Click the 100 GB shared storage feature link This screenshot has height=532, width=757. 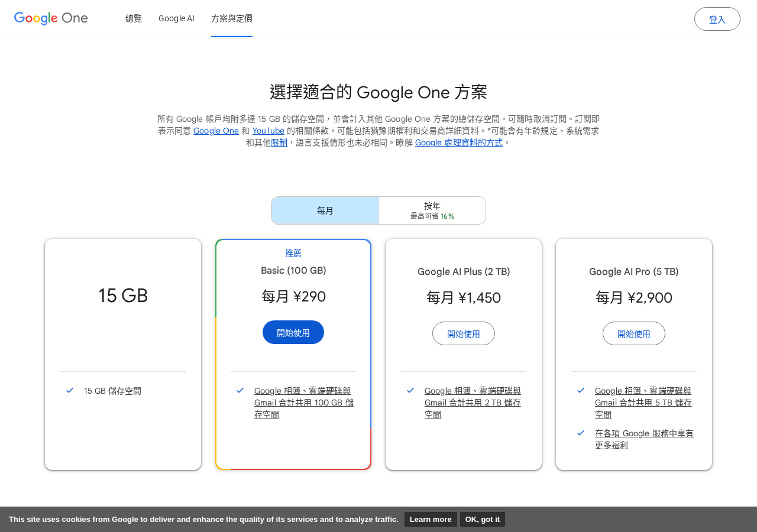click(x=304, y=403)
